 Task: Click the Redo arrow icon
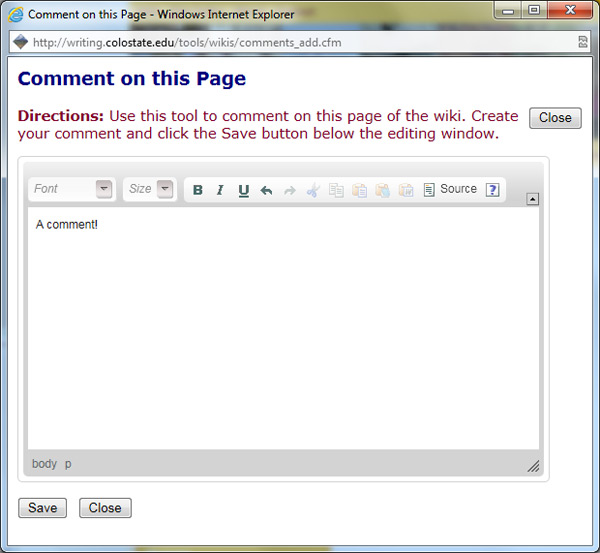[x=290, y=190]
